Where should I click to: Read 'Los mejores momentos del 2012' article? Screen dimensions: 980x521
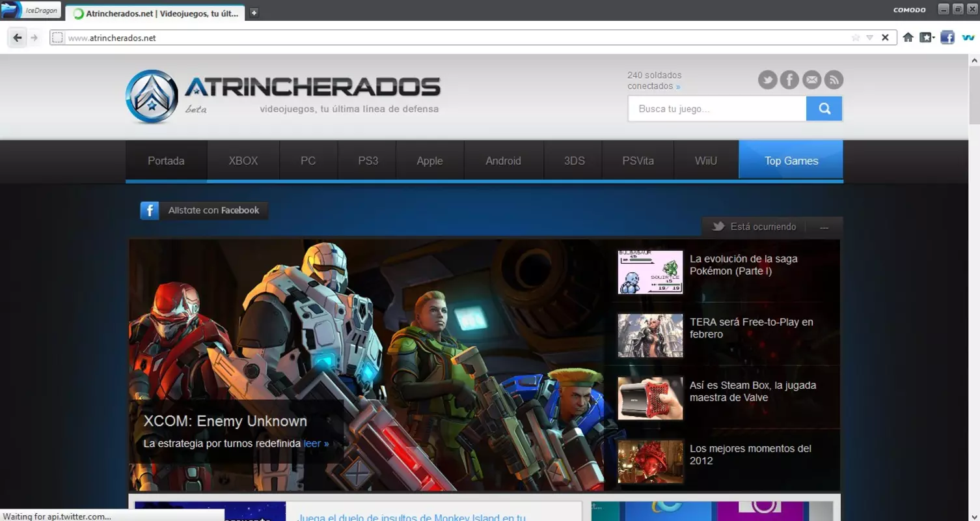pyautogui.click(x=751, y=455)
